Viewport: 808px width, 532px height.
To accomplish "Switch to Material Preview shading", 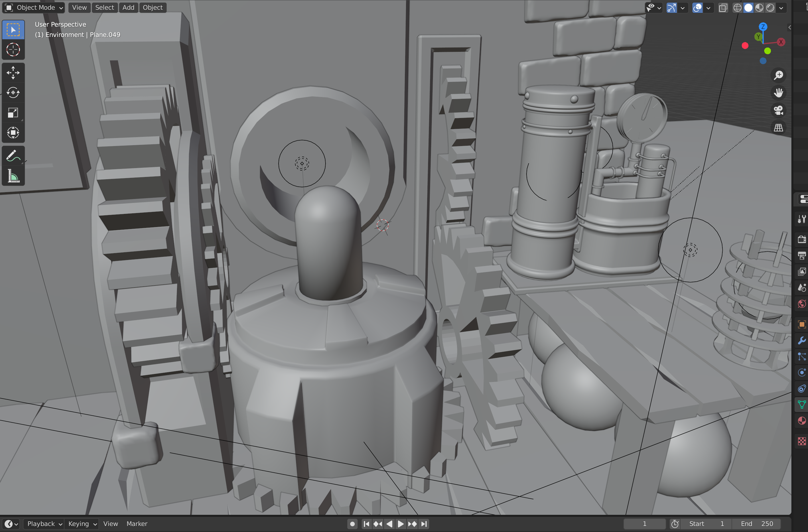I will 759,7.
